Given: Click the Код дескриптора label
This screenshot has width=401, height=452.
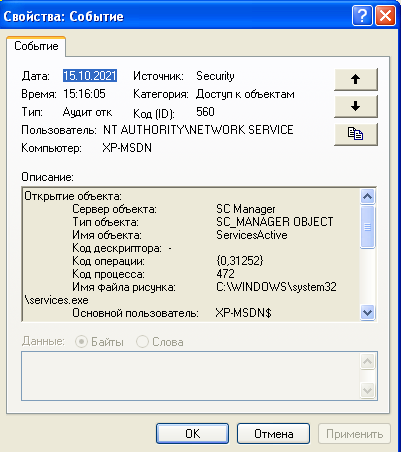Looking at the screenshot, I should coord(117,248).
